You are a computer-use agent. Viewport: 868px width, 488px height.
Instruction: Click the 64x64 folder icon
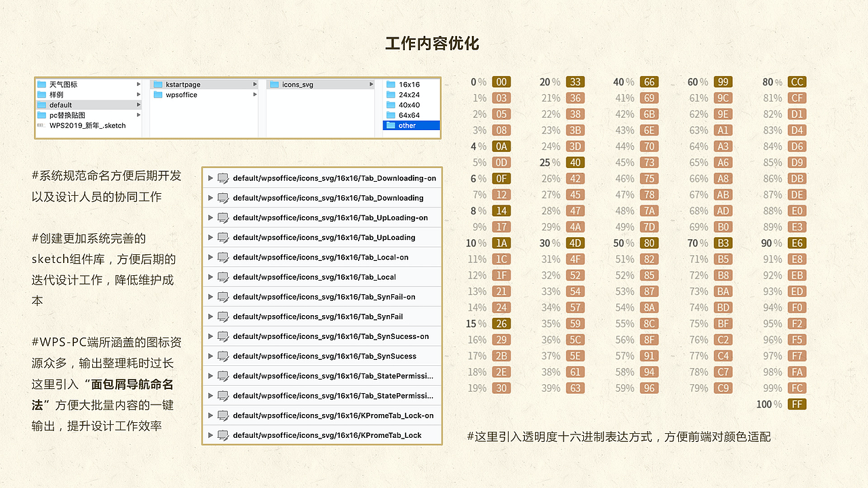[391, 115]
